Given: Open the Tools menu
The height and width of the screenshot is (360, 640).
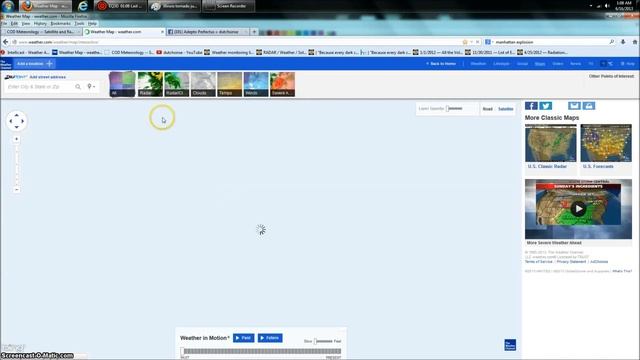Looking at the screenshot, I should coord(79,24).
